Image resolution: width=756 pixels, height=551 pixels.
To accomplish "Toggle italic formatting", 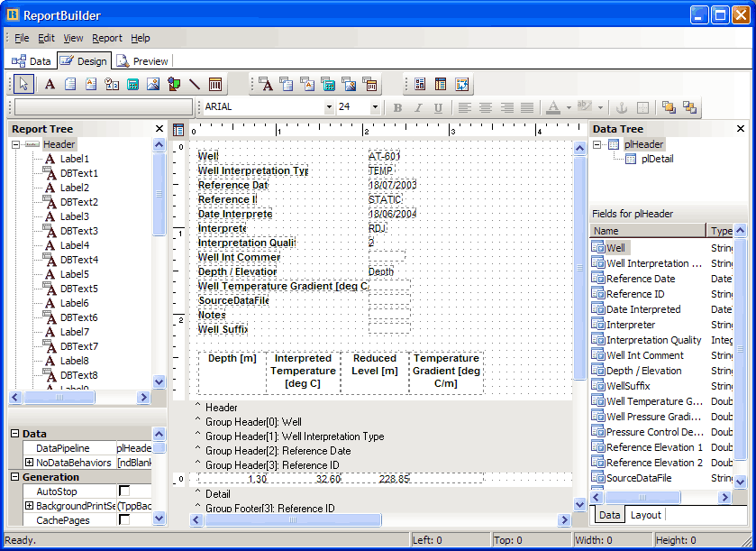I will [x=418, y=107].
